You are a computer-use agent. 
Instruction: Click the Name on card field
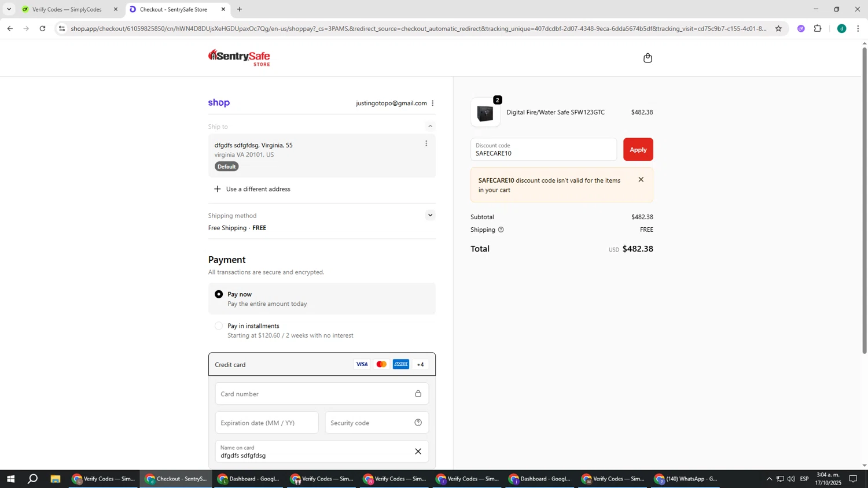click(x=322, y=452)
